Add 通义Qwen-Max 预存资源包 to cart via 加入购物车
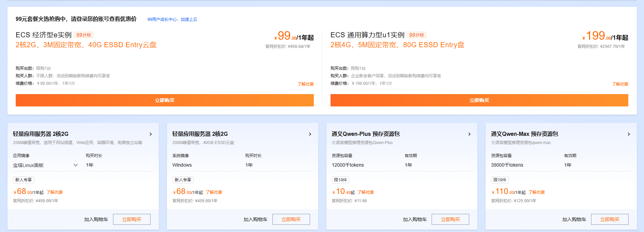This screenshot has height=232, width=644. tap(574, 220)
